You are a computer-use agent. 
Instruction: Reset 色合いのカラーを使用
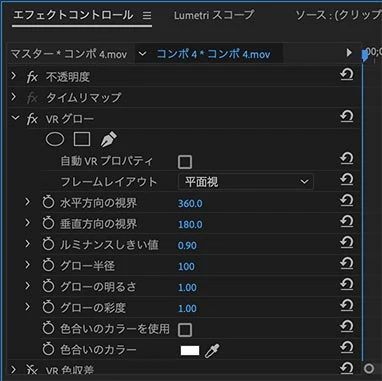click(x=347, y=327)
